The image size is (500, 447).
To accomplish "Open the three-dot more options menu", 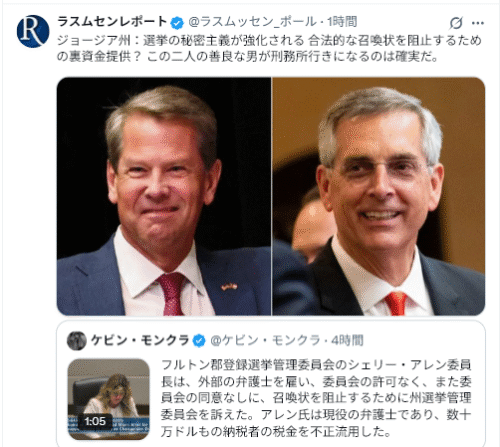I will [478, 23].
